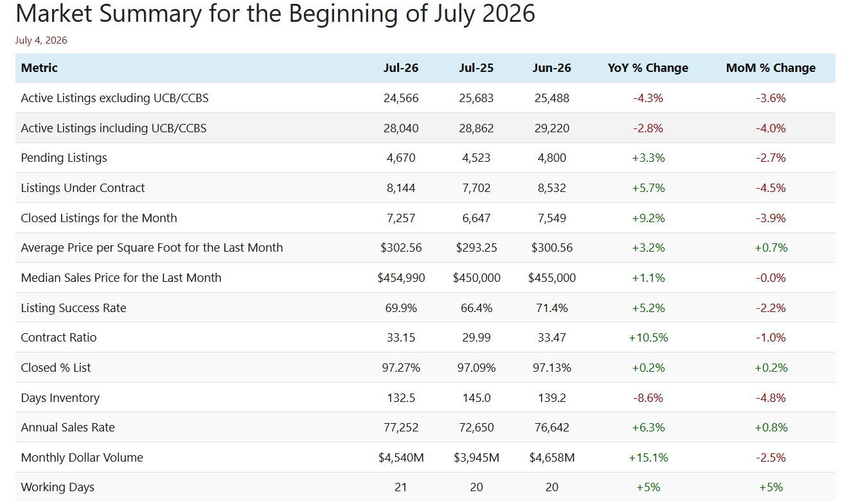Image resolution: width=856 pixels, height=504 pixels.
Task: Click the Days Inventory row label
Action: [60, 398]
